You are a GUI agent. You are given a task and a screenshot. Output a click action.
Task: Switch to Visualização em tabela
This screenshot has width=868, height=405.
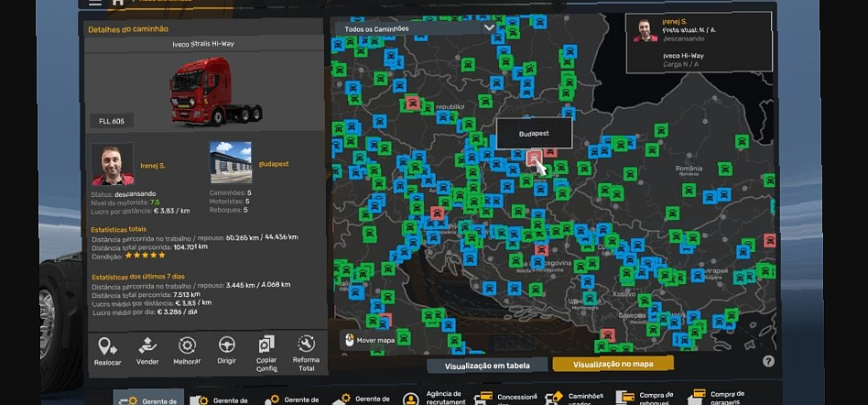pyautogui.click(x=487, y=366)
